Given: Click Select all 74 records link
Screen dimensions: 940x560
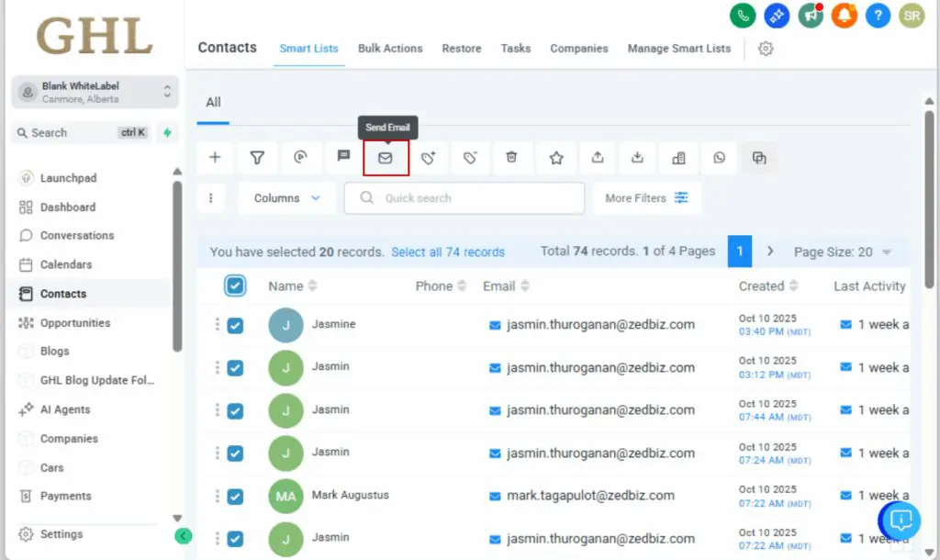Looking at the screenshot, I should (x=448, y=252).
